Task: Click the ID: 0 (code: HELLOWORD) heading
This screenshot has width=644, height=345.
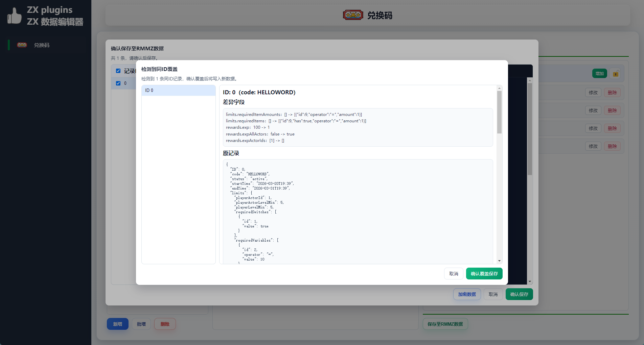Action: coord(259,92)
